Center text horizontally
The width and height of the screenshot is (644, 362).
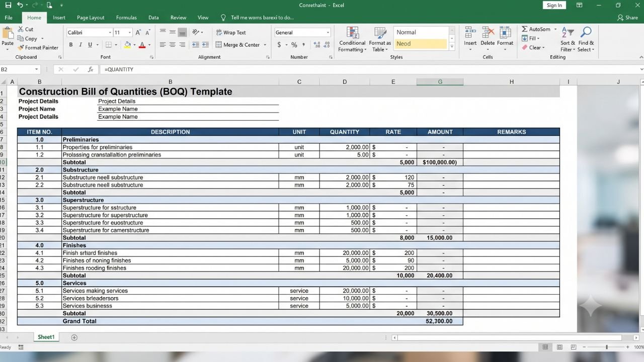(x=173, y=45)
